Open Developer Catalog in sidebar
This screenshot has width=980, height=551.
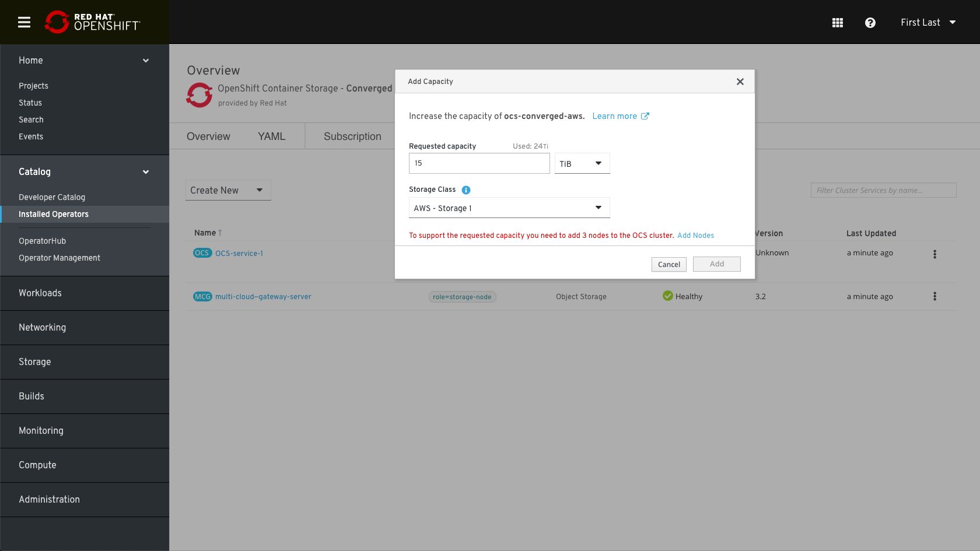(52, 197)
